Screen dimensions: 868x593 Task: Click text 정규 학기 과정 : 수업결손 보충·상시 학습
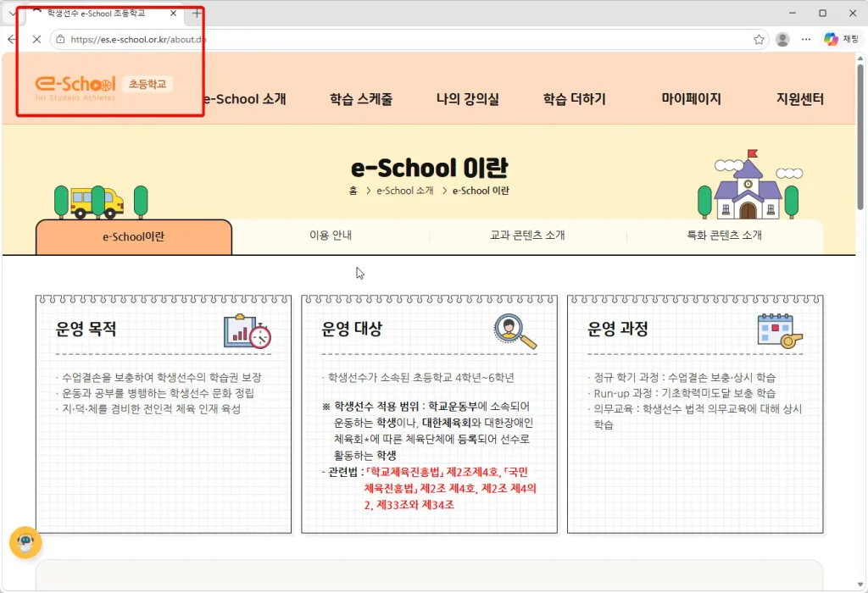(684, 377)
